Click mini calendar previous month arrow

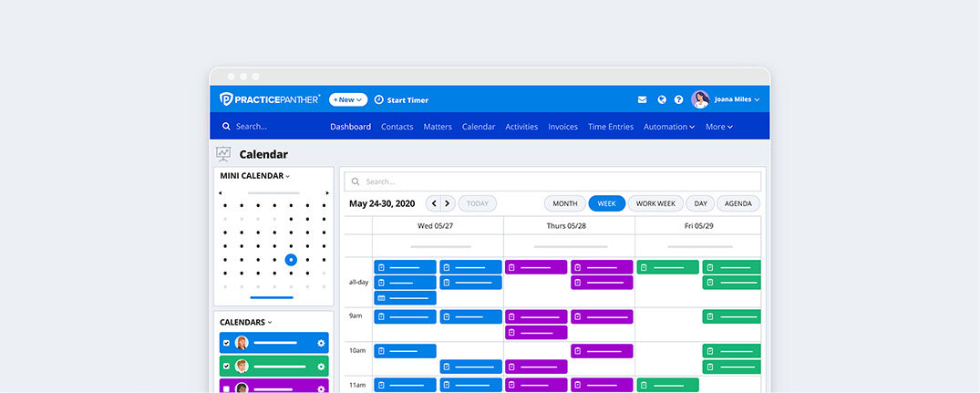(x=220, y=193)
